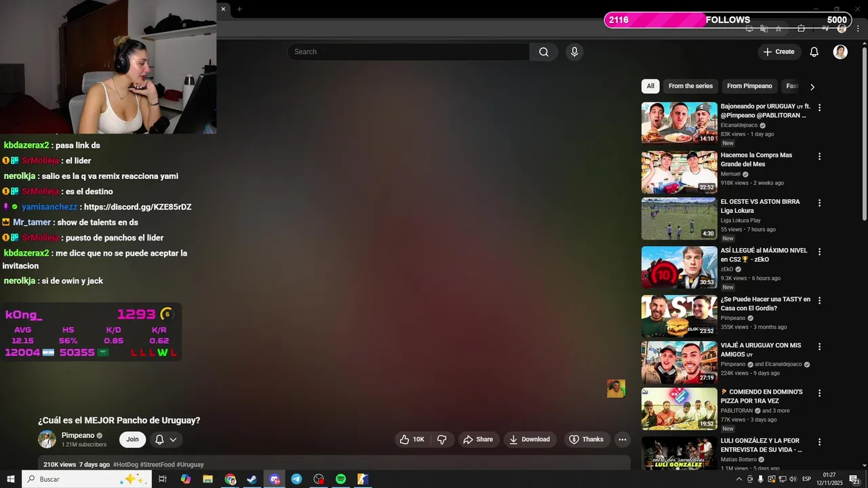Viewport: 868px width, 488px height.
Task: Open the YouTube account avatar menu
Action: point(840,52)
